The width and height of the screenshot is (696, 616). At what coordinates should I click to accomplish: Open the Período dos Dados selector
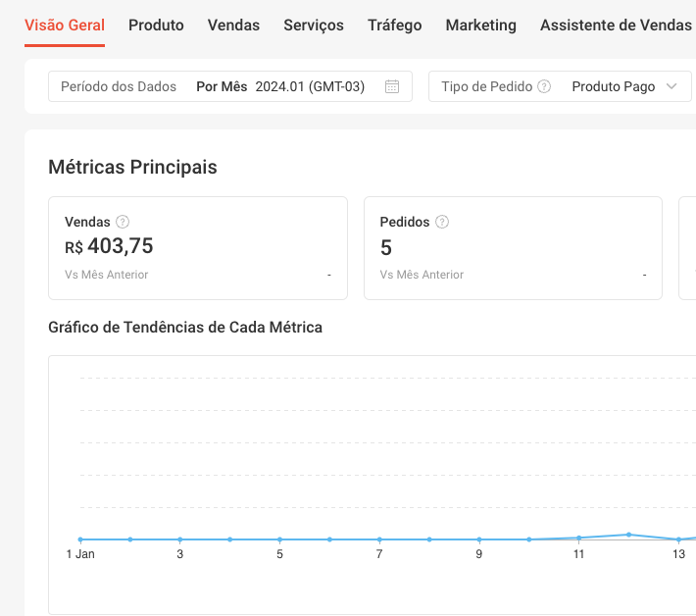pyautogui.click(x=230, y=86)
